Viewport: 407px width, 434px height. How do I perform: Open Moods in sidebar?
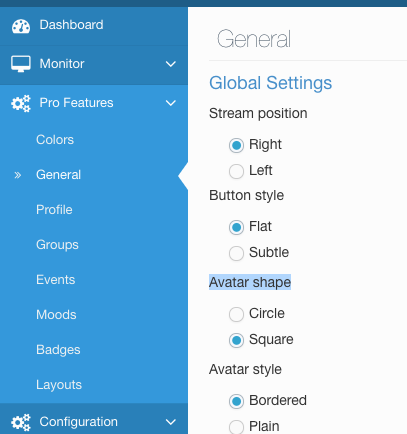(x=56, y=315)
